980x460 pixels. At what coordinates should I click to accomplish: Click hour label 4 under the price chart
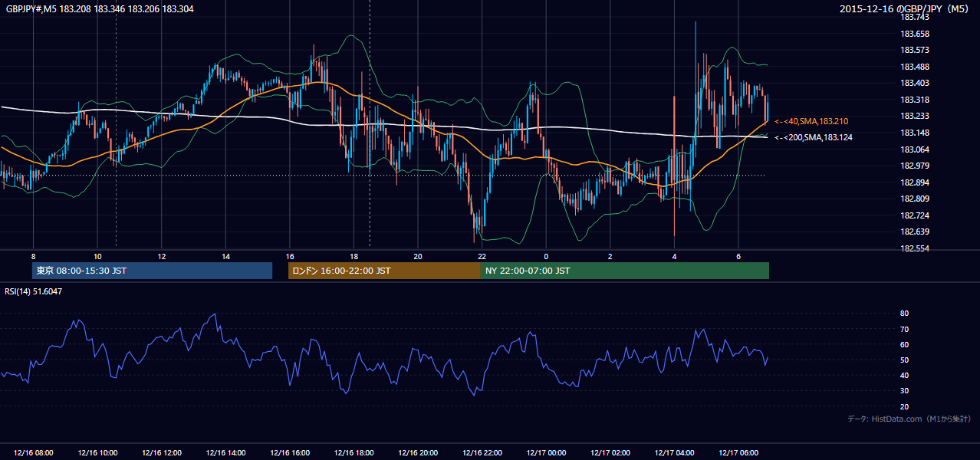674,256
